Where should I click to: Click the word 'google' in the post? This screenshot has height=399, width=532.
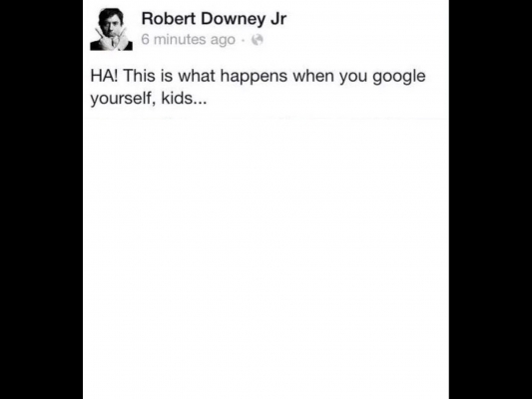click(399, 76)
